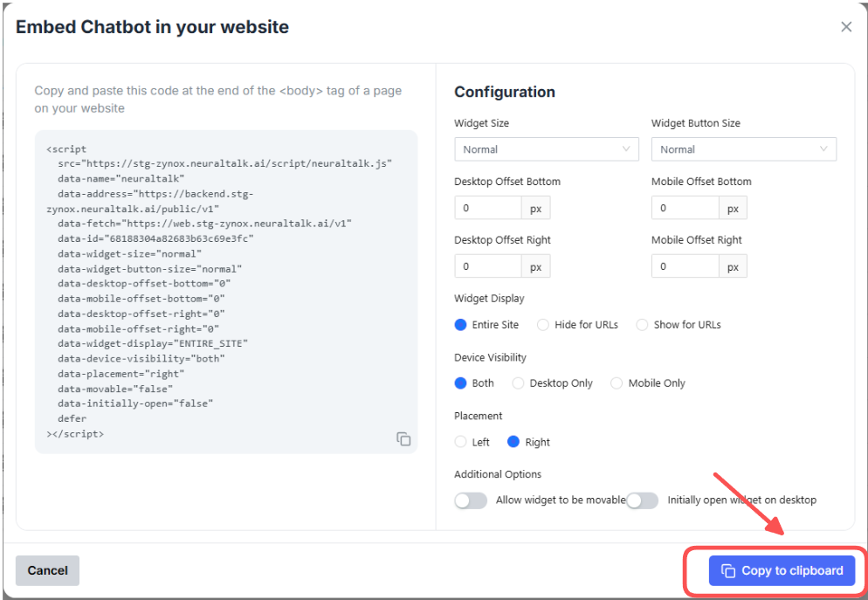
Task: Focus the Desktop Offset Bottom input
Action: [487, 208]
